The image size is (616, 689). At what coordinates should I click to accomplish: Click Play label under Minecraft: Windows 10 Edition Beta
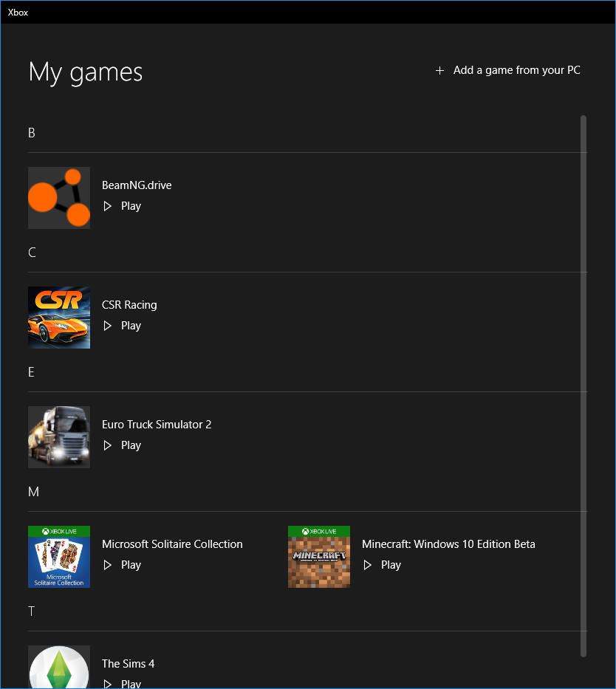click(x=391, y=565)
